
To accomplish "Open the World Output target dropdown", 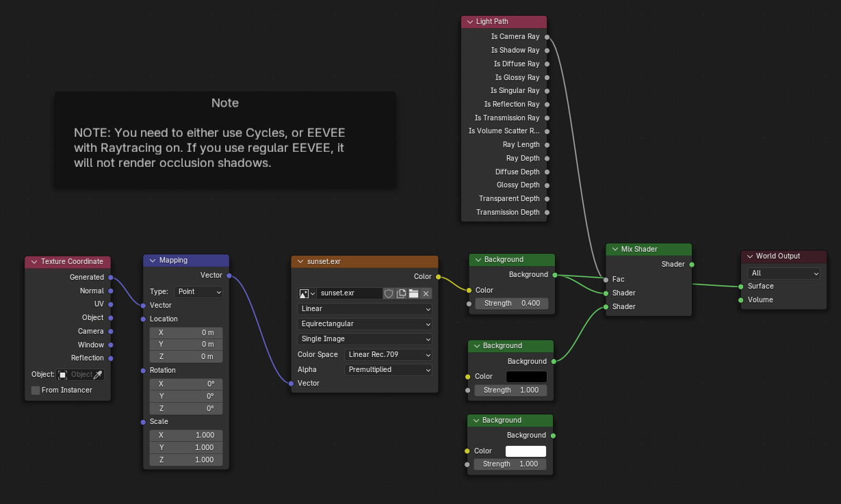I will pyautogui.click(x=784, y=274).
